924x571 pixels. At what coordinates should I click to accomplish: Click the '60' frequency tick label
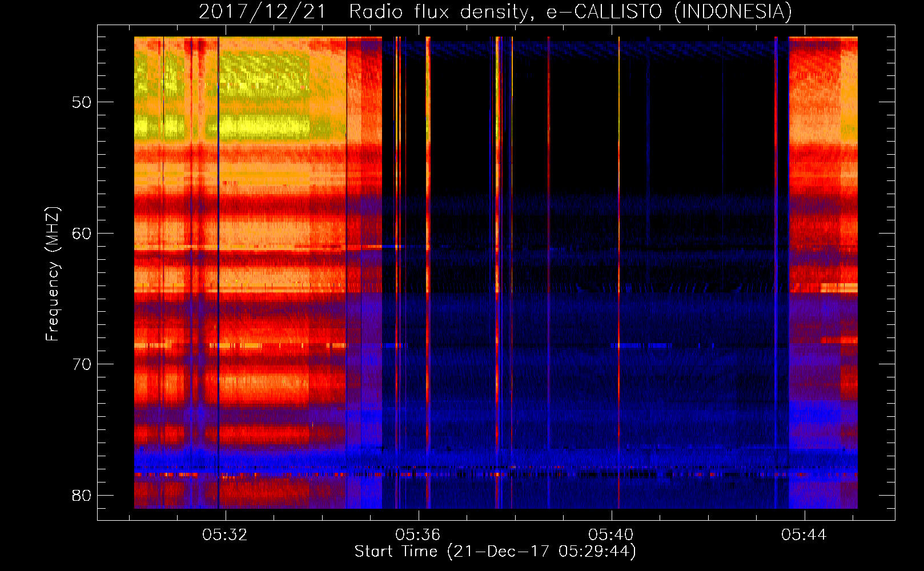coord(82,234)
